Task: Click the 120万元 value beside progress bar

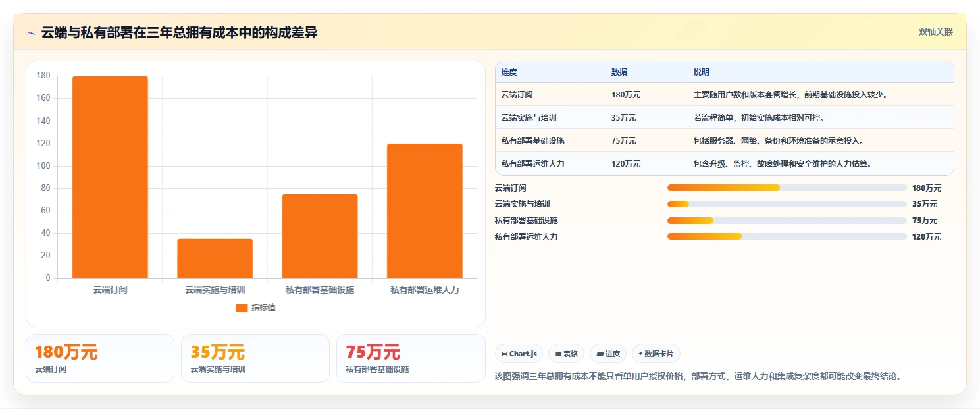Action: click(927, 237)
